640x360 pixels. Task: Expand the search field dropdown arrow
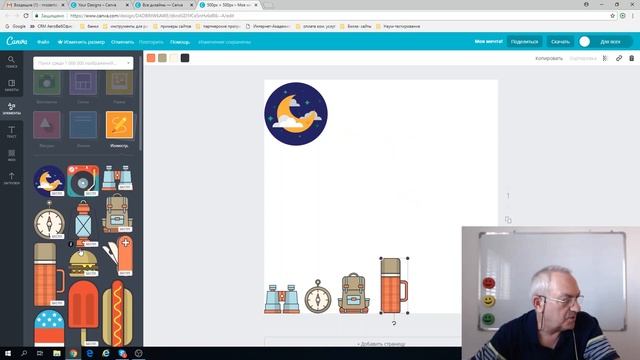129,63
